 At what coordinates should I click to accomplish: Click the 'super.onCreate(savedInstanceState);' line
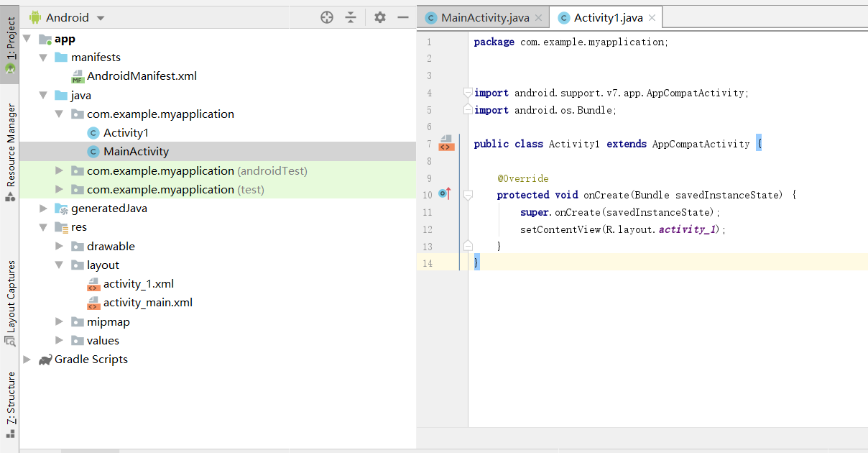[620, 212]
